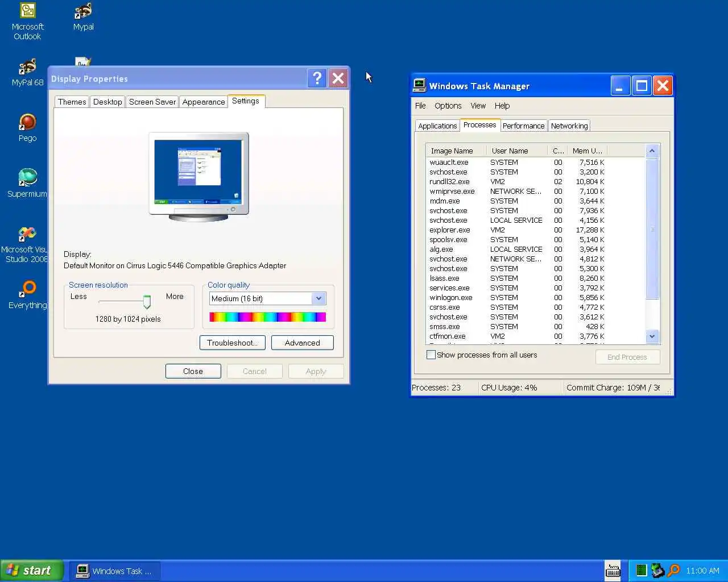
Task: Select the ctfmon.exe process row
Action: click(x=536, y=336)
